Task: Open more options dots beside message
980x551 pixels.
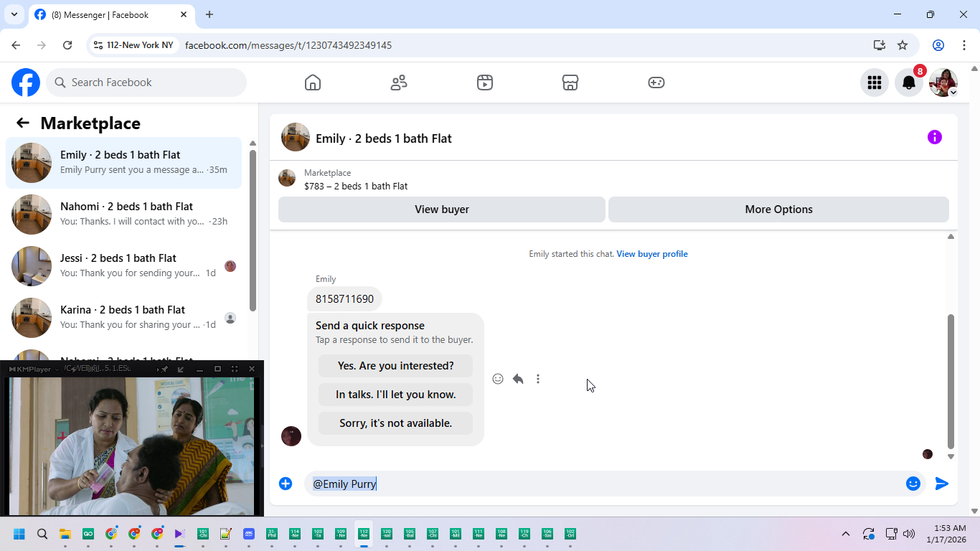Action: [x=538, y=379]
